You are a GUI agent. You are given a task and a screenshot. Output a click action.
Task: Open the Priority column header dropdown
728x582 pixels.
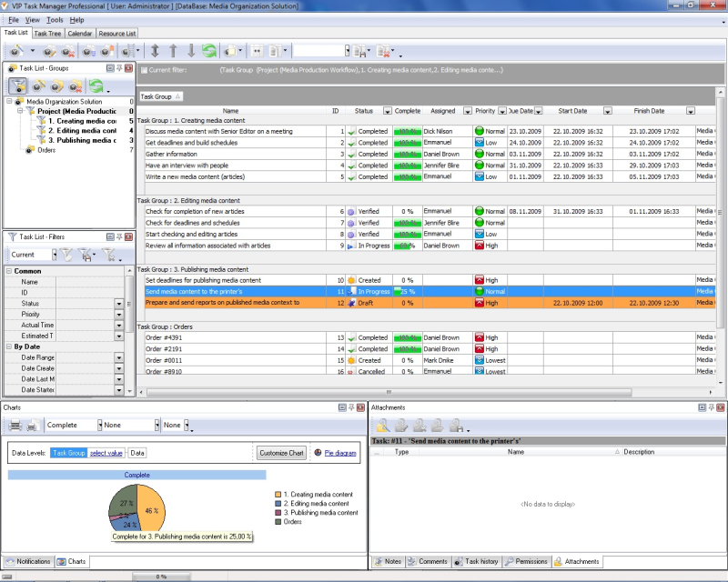click(x=502, y=111)
